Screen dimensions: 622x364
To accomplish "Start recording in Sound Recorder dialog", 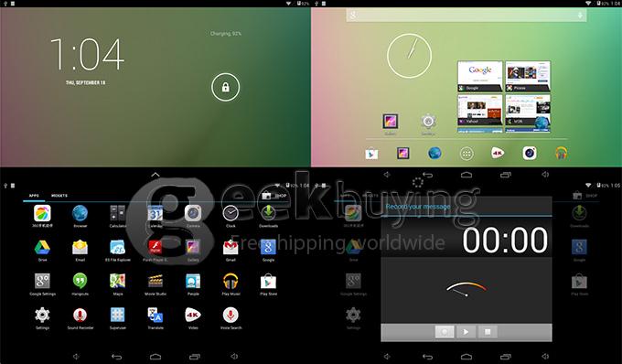I will tap(445, 332).
